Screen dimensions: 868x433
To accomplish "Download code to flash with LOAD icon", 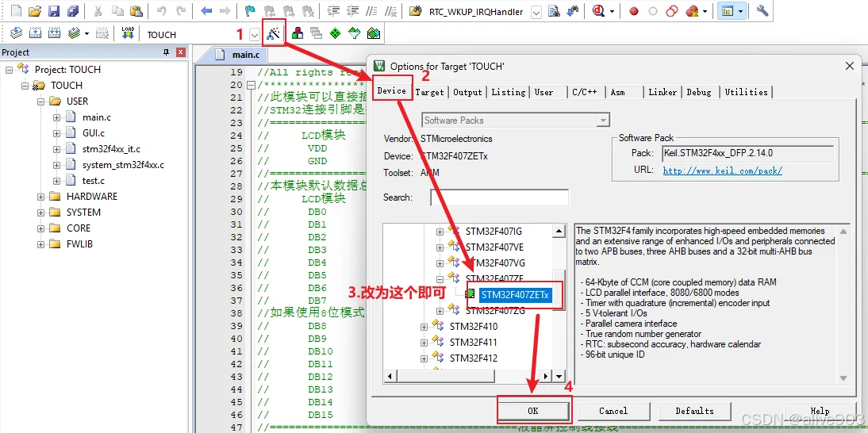I will click(128, 33).
